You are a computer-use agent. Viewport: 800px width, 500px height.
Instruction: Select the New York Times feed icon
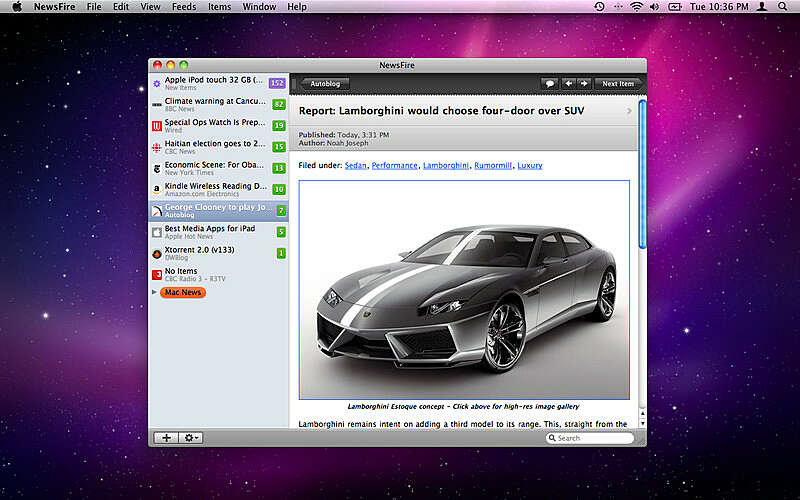(x=157, y=168)
